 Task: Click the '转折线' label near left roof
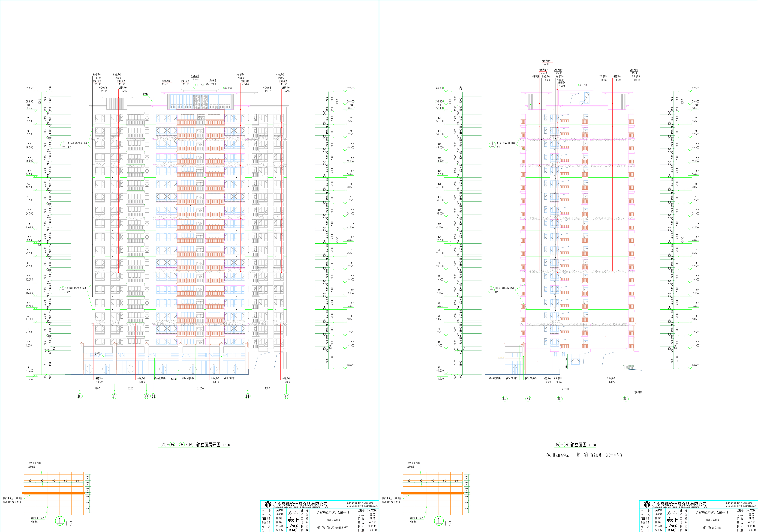tap(146, 94)
